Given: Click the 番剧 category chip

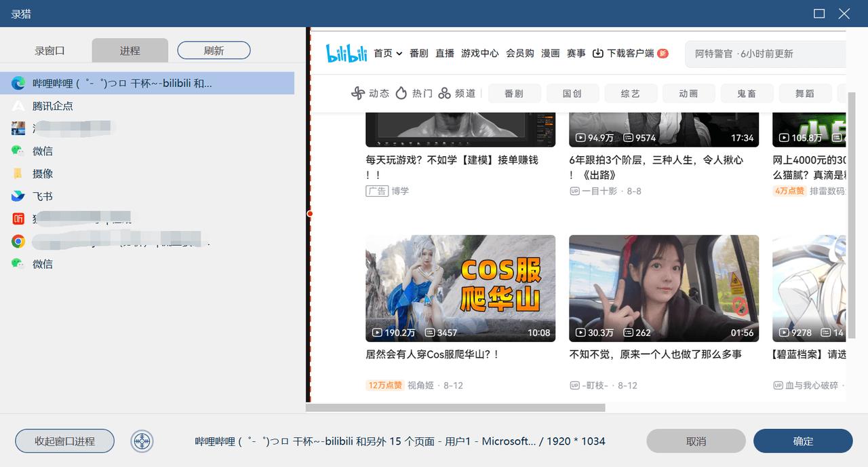Looking at the screenshot, I should pyautogui.click(x=514, y=94).
